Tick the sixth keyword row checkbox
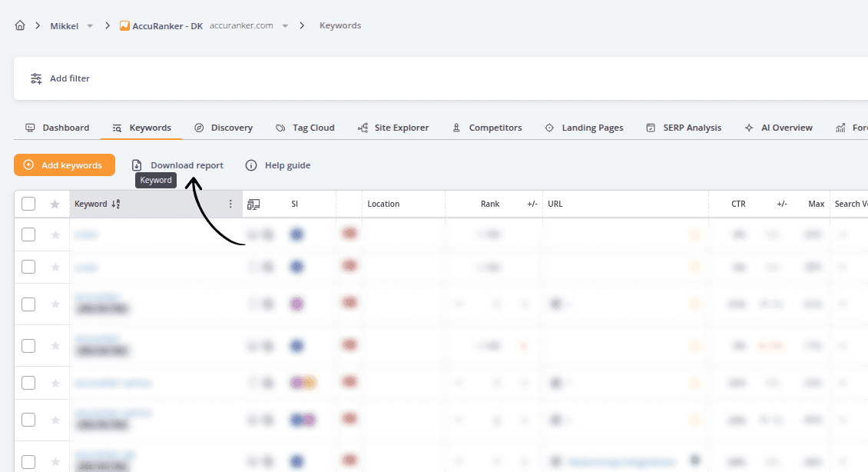The image size is (868, 472). coord(28,420)
